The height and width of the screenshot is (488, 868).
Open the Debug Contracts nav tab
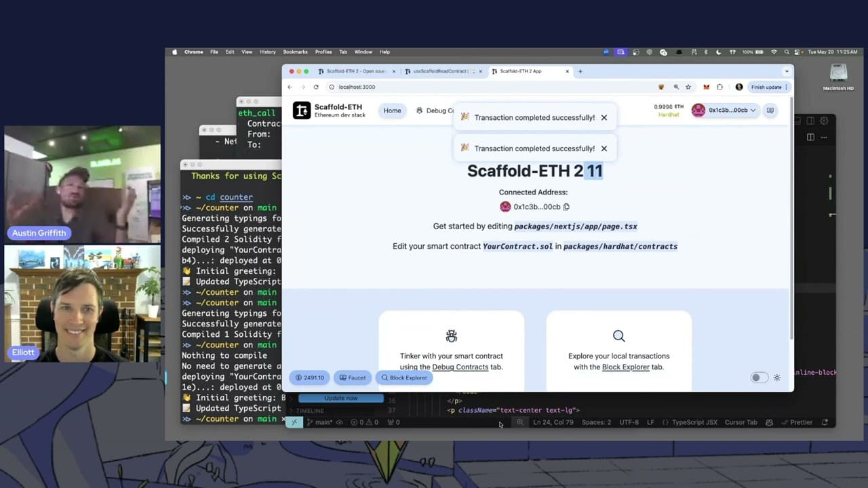tap(435, 110)
